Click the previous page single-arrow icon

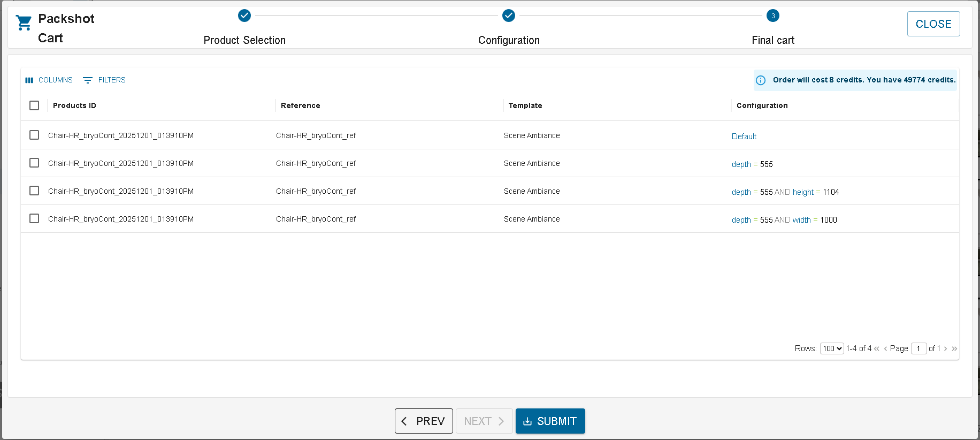click(885, 348)
